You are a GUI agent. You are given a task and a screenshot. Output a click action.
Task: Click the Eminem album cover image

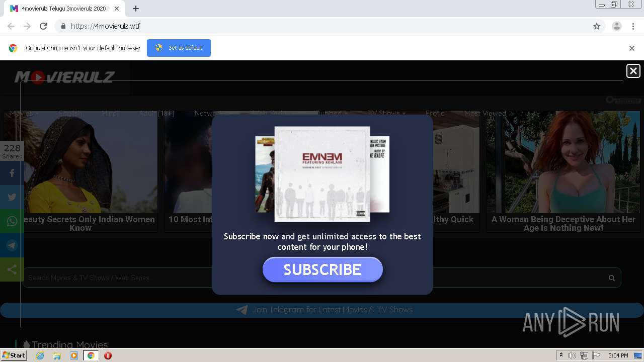tap(322, 174)
